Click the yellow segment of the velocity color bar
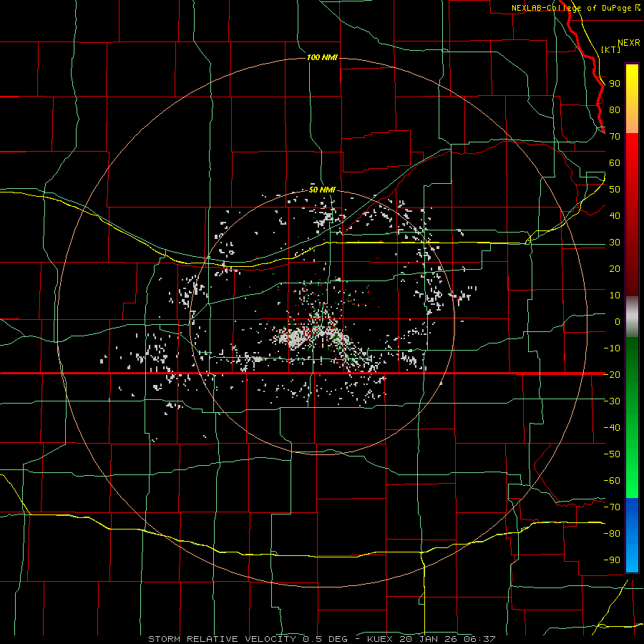Screen dimensions: 644x644 [x=632, y=87]
